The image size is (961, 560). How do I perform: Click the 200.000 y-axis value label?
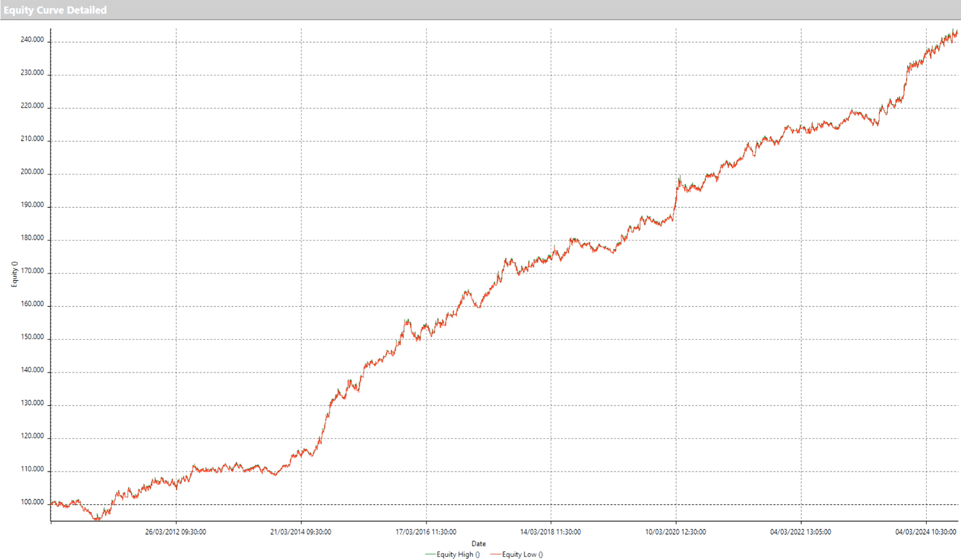point(32,172)
